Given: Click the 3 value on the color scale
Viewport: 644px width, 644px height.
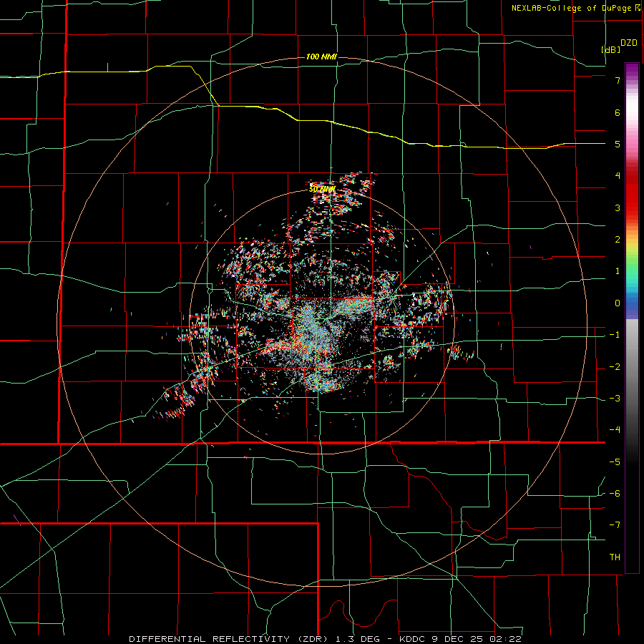Looking at the screenshot, I should pyautogui.click(x=618, y=208).
